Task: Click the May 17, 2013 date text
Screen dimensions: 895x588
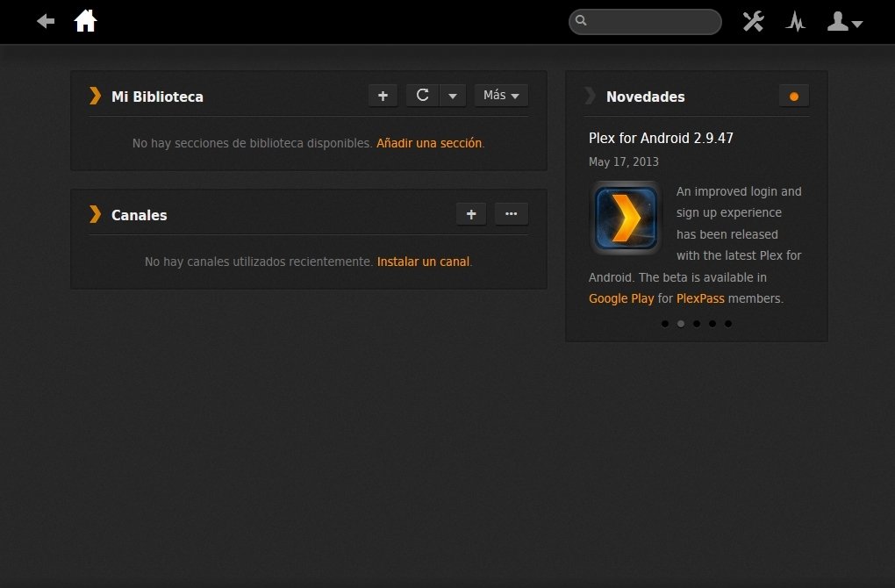Action: pyautogui.click(x=624, y=161)
